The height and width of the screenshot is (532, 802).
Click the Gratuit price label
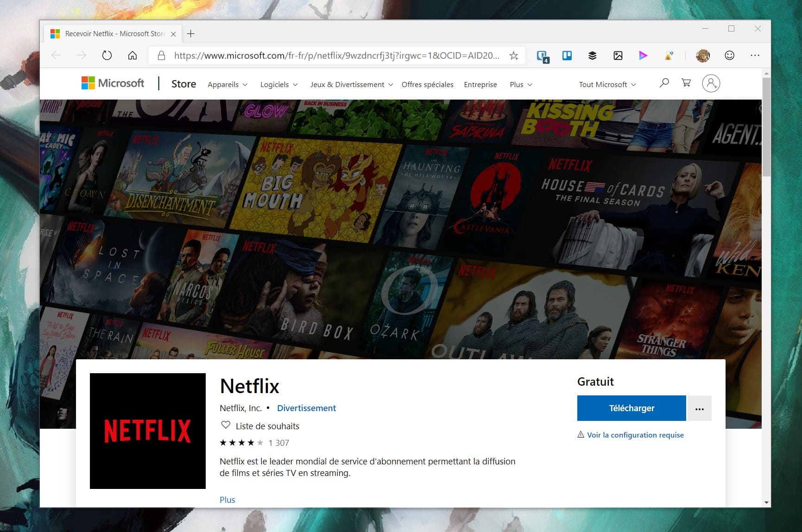pos(595,382)
